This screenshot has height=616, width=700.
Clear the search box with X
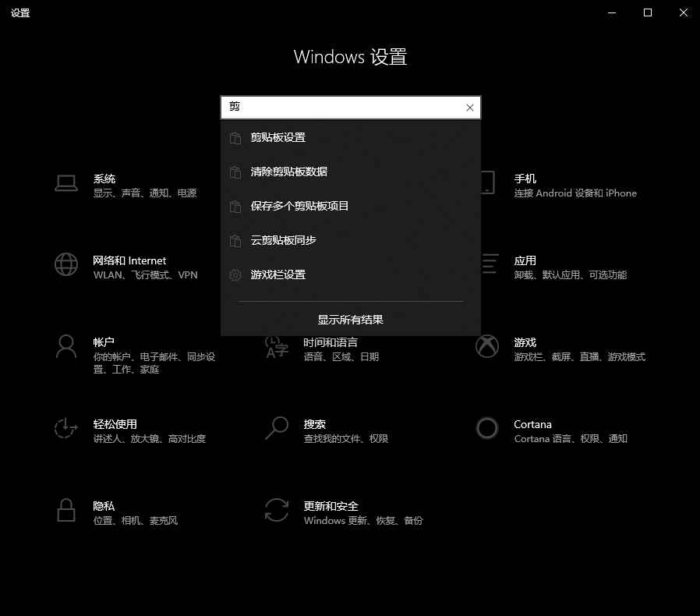click(469, 108)
